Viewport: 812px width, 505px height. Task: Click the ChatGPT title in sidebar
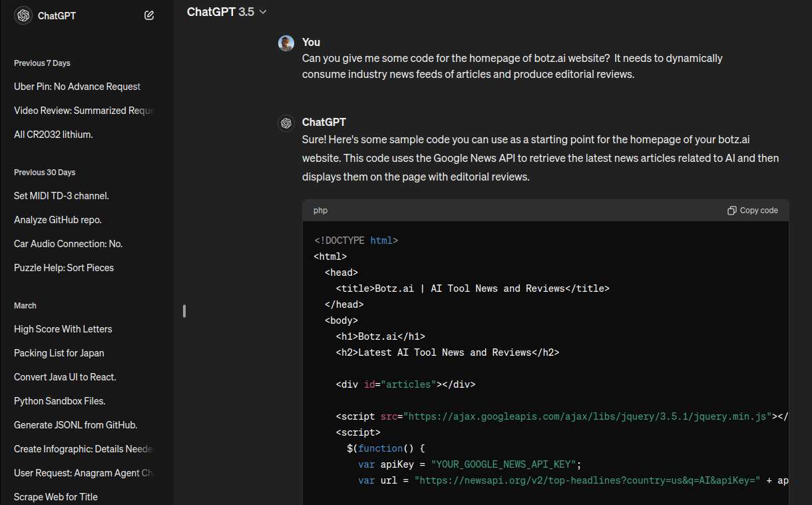57,16
